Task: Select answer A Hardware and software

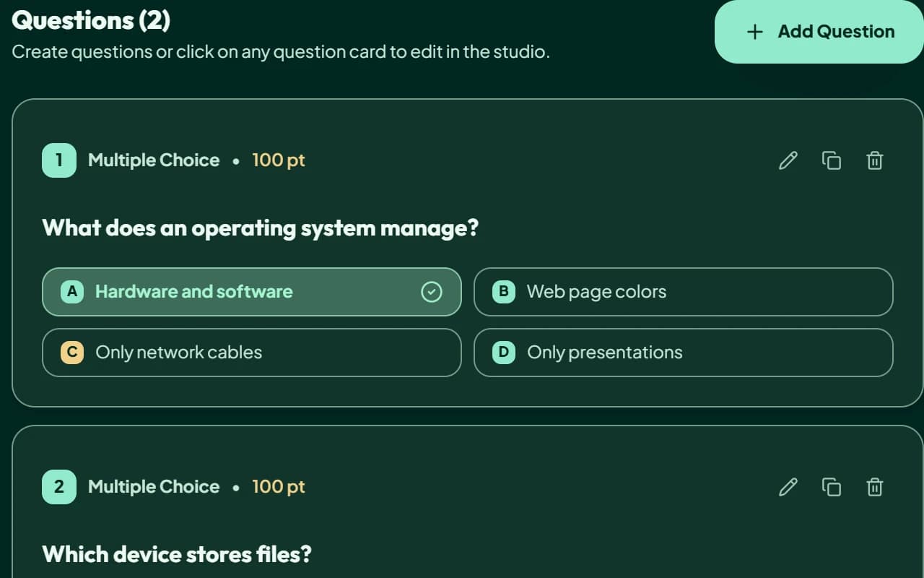Action: click(252, 292)
